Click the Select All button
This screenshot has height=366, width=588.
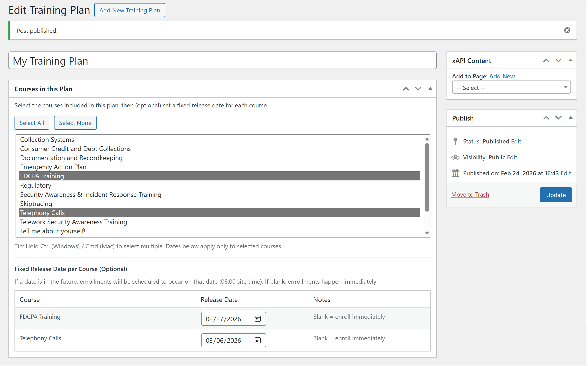click(x=32, y=123)
